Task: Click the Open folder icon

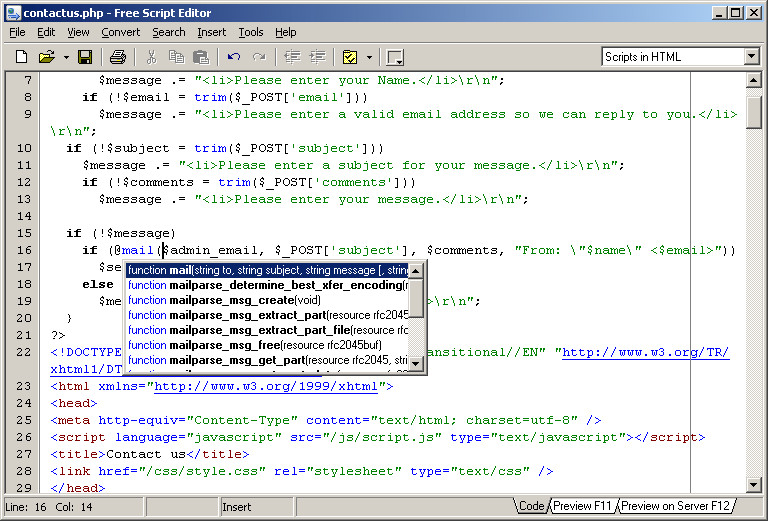Action: pos(45,57)
